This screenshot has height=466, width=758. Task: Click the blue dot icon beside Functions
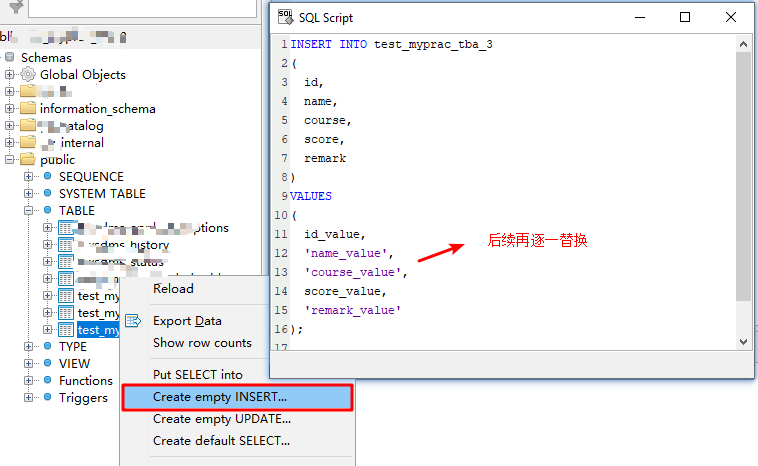point(46,381)
